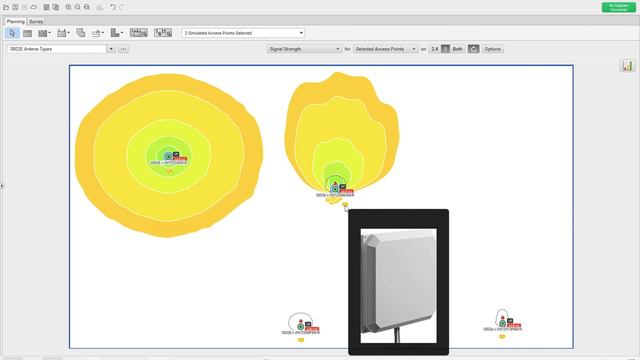The image size is (640, 360).
Task: Click the refresh visualization icon button
Action: click(x=473, y=49)
